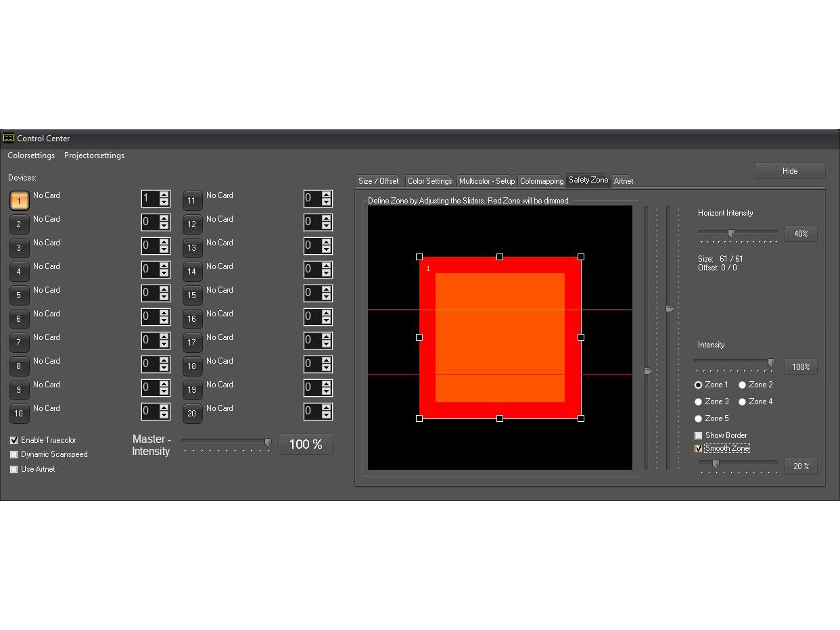Click the 40% Horizont Intensity value box

[x=801, y=234]
